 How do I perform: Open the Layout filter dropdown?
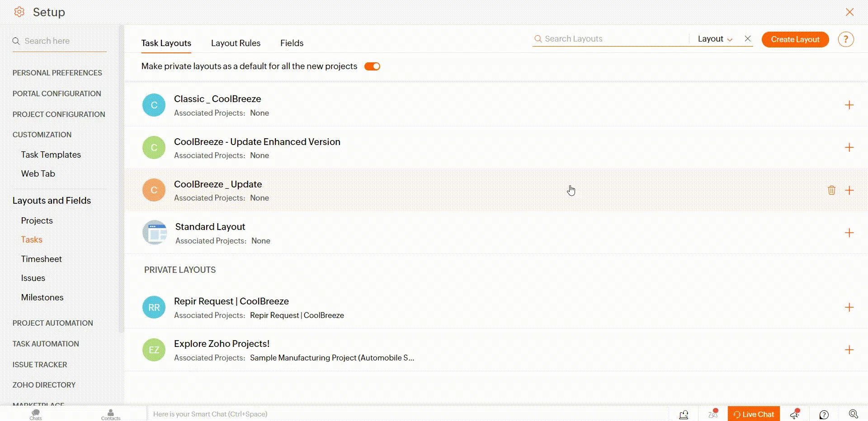714,39
